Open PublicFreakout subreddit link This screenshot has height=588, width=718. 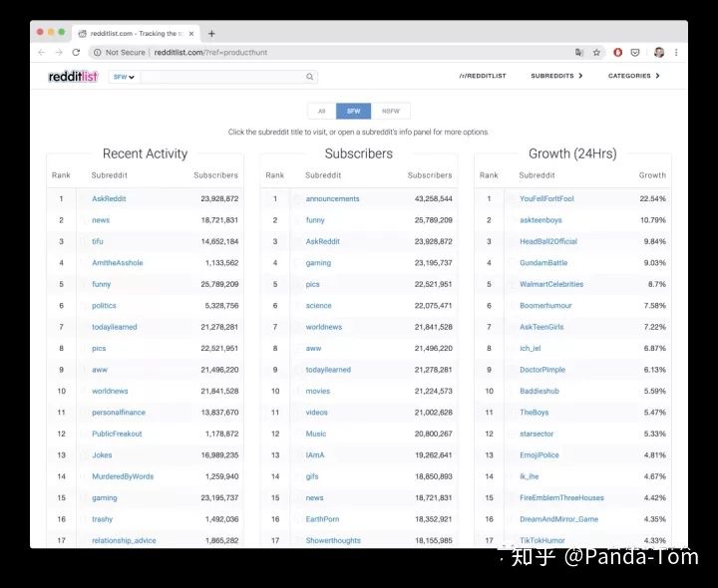click(x=117, y=434)
